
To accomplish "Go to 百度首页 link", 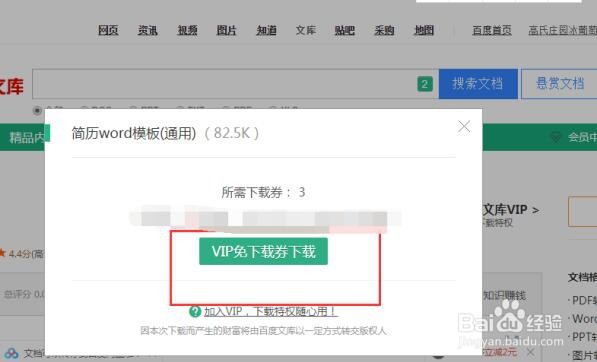I will point(492,30).
